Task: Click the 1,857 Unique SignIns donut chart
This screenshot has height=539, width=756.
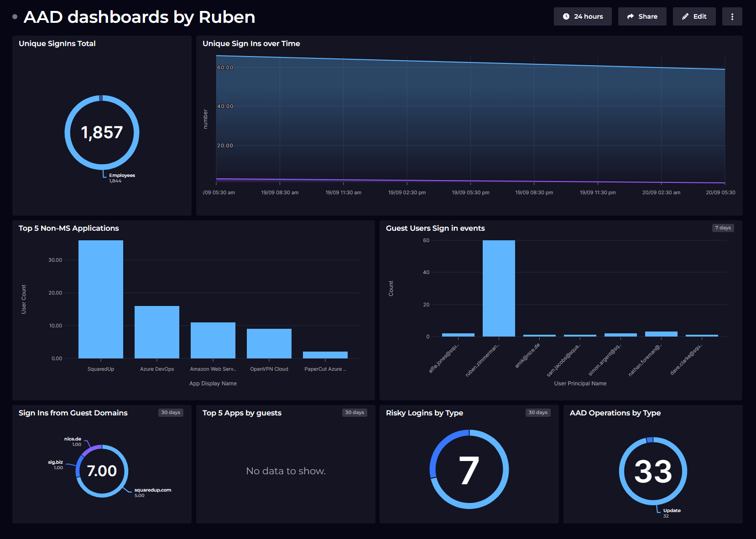Action: tap(102, 133)
